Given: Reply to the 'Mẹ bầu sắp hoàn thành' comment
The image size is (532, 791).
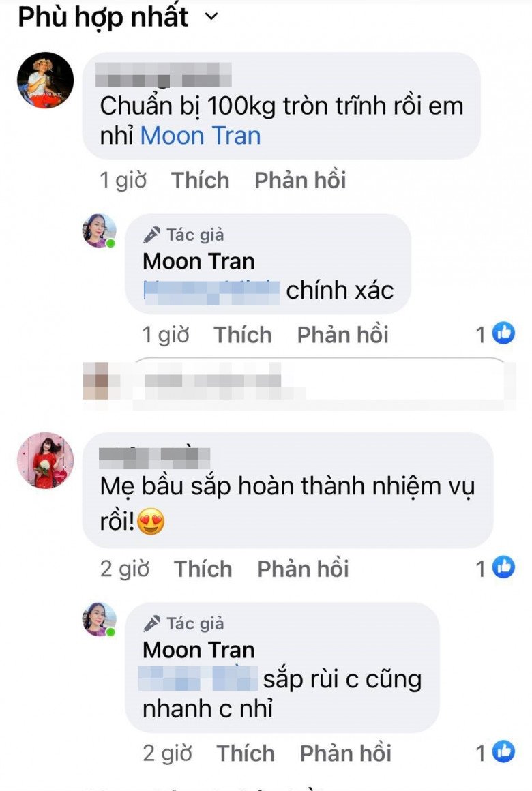Looking at the screenshot, I should click(x=304, y=569).
